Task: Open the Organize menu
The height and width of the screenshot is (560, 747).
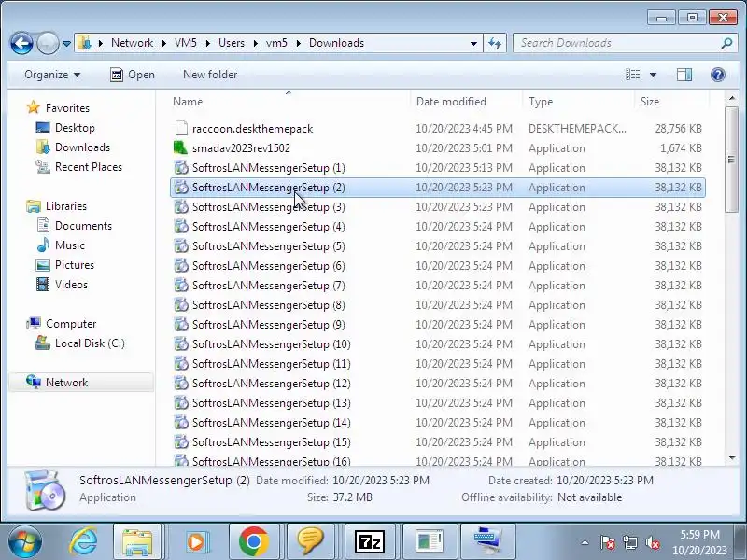Action: [52, 75]
